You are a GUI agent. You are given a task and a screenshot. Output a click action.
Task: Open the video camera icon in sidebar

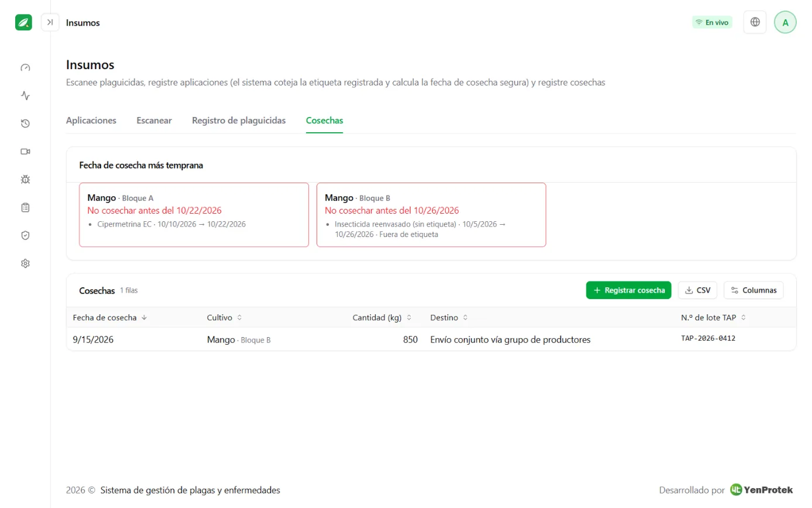pos(25,152)
